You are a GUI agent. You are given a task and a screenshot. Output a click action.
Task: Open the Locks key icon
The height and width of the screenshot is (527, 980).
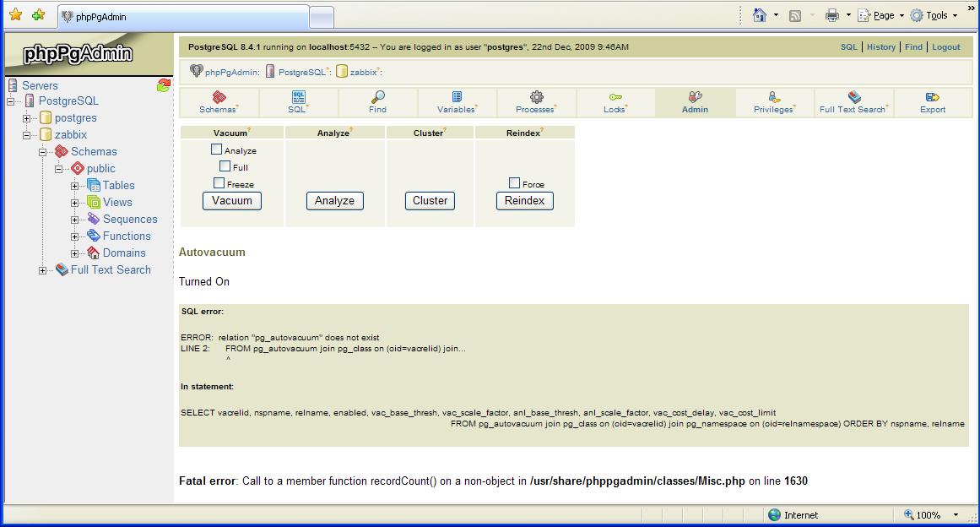point(615,97)
